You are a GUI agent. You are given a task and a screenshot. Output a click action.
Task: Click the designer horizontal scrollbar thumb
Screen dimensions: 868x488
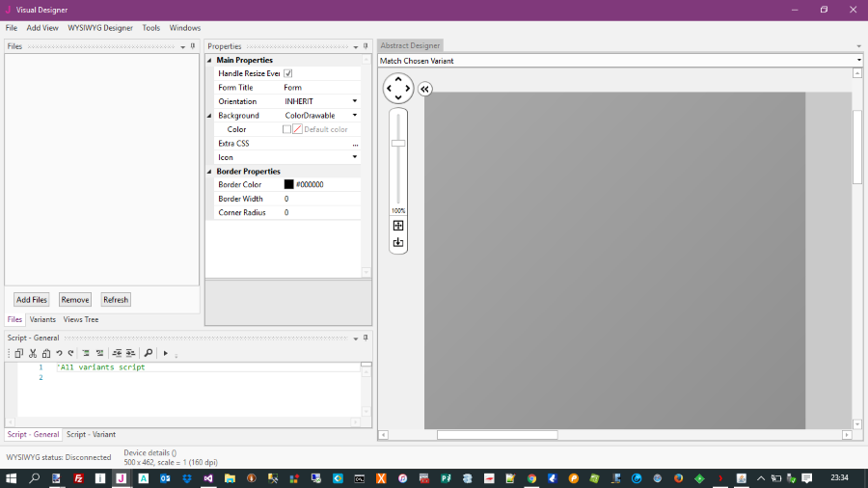(497, 435)
